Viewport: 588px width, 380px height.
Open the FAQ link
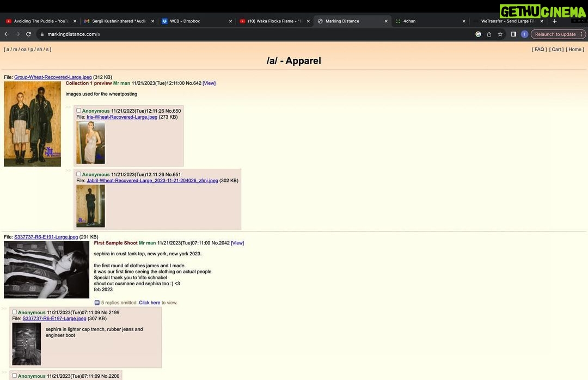coord(539,50)
